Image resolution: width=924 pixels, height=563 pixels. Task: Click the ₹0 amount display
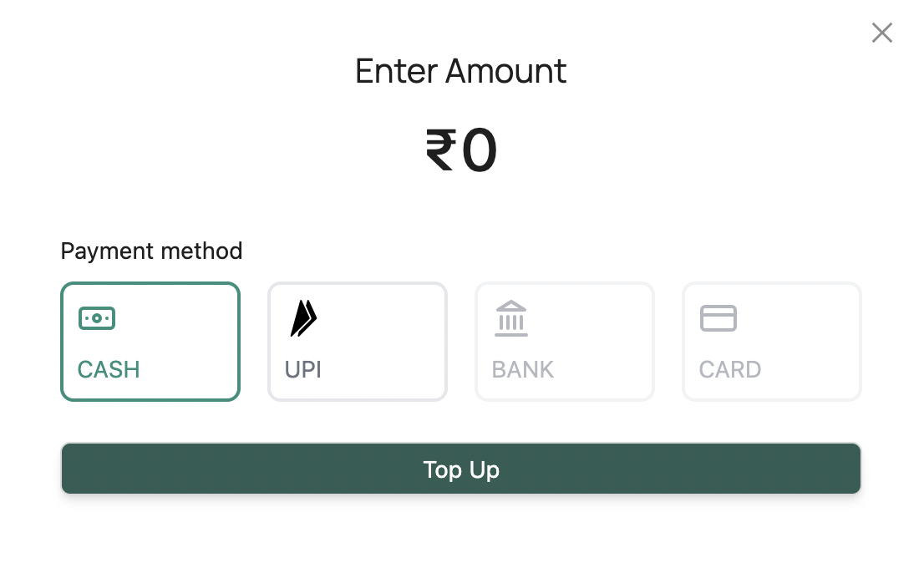coord(460,149)
